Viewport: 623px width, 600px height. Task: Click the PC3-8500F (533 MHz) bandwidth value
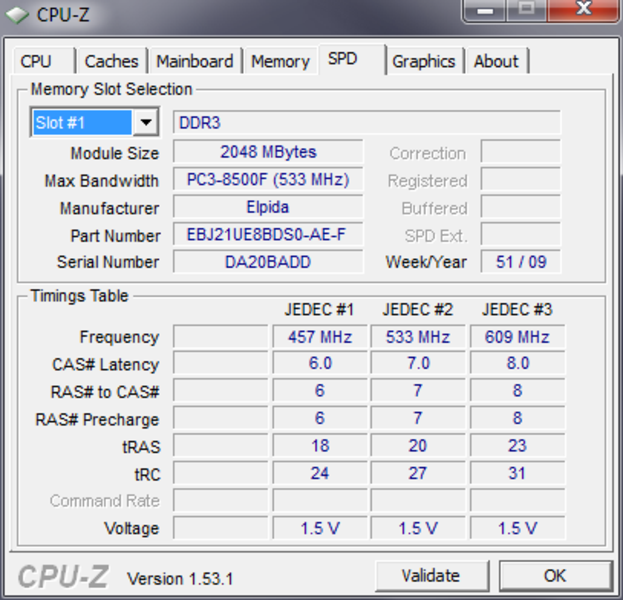pyautogui.click(x=268, y=180)
